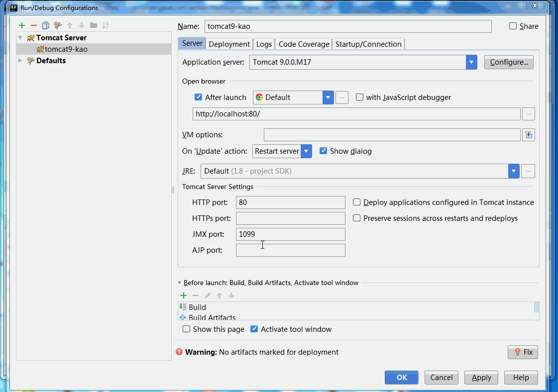Browse browsers ellipsis next to Default
This screenshot has height=392, width=558.
[x=342, y=98]
